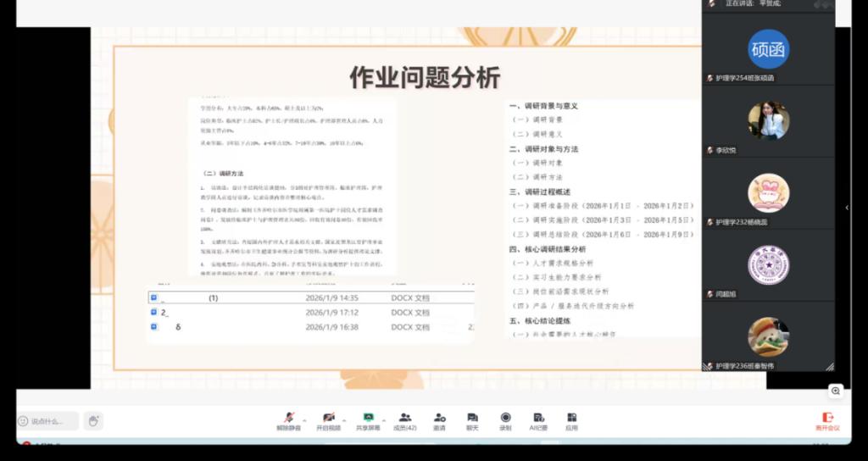The width and height of the screenshot is (868, 461).
Task: Turn on camera with 开启视频
Action: (x=328, y=419)
